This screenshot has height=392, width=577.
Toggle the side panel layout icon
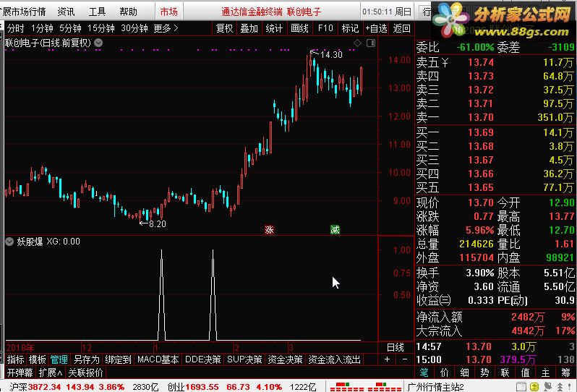coord(371,43)
